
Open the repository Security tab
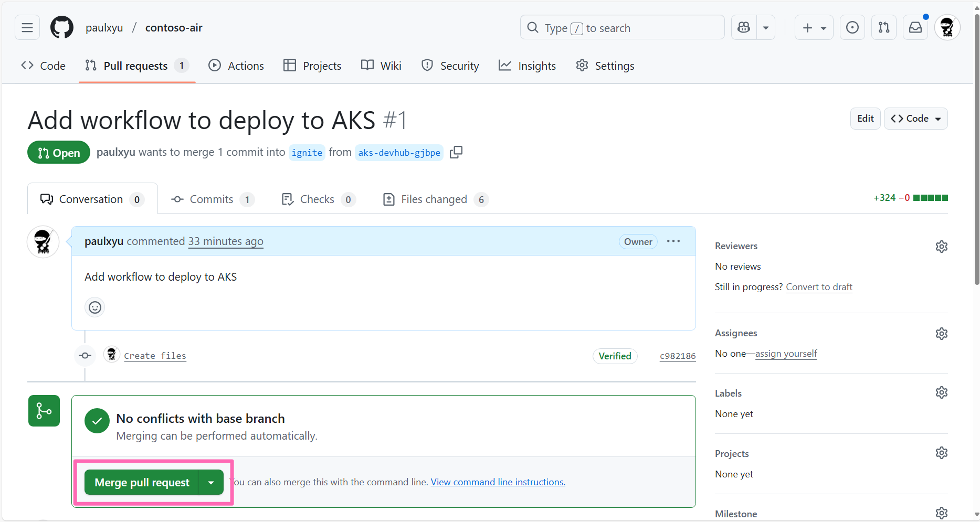click(450, 66)
